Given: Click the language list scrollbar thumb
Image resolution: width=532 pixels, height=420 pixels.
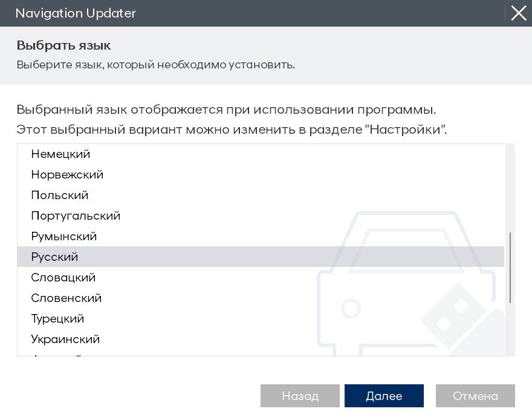Looking at the screenshot, I should pyautogui.click(x=510, y=267).
